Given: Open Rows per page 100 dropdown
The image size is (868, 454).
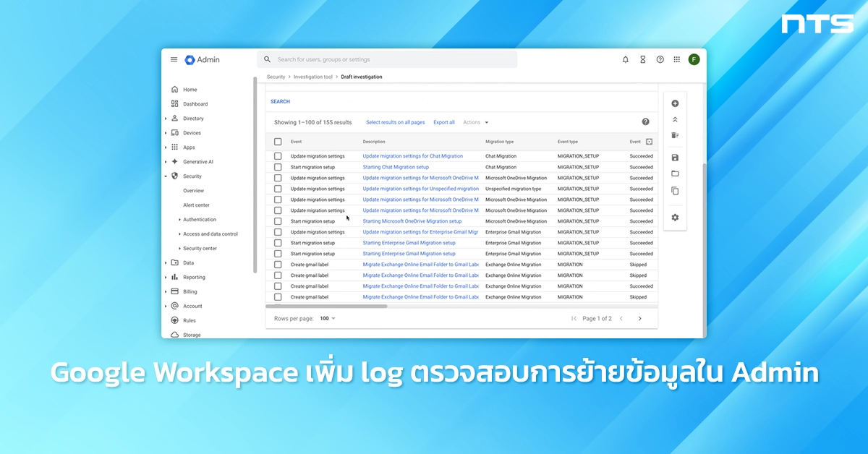Looking at the screenshot, I should [328, 319].
